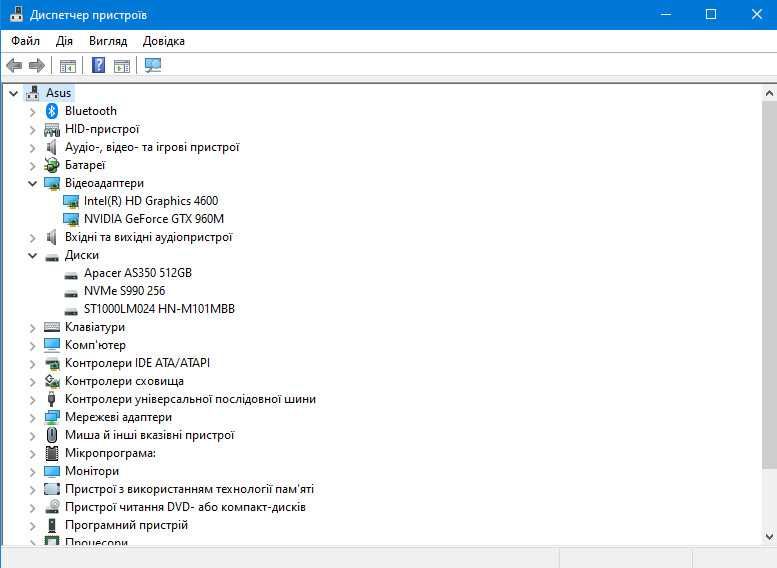Image resolution: width=777 pixels, height=568 pixels.
Task: Expand the HID-пристрої category
Action: (33, 130)
